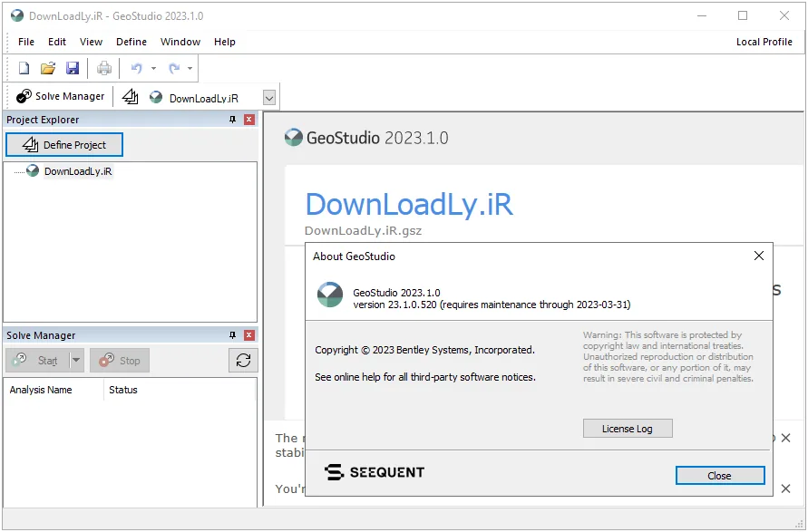Viewport: 808px width, 532px height.
Task: Dismiss the first notification with its X
Action: pos(786,438)
